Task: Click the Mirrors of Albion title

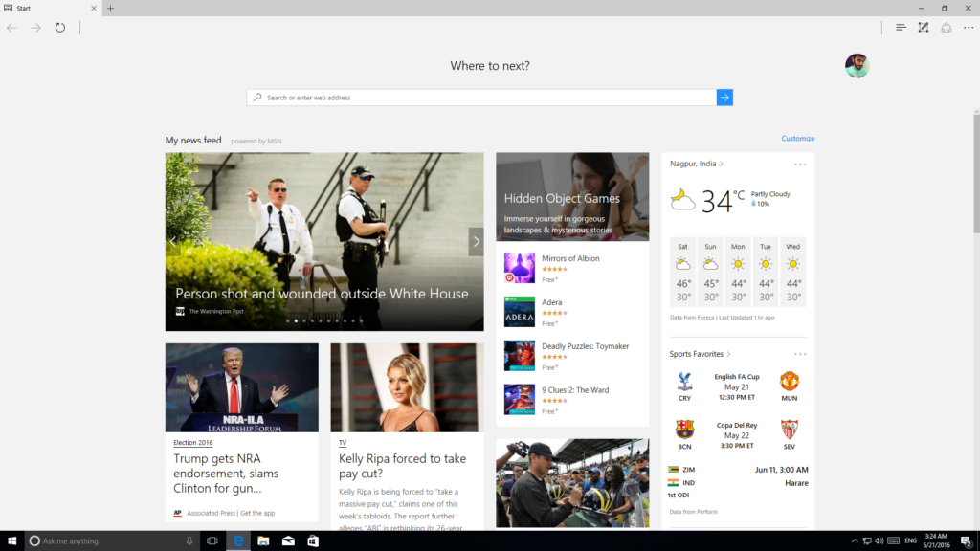Action: point(570,258)
